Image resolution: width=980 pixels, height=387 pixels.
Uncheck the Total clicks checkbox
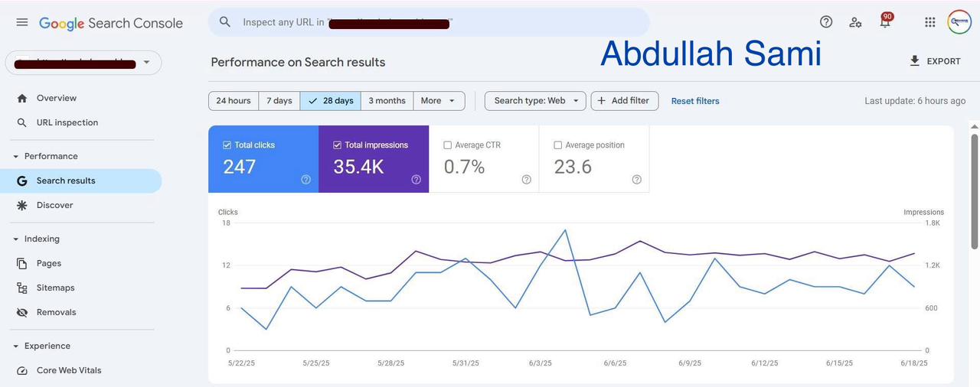point(227,145)
